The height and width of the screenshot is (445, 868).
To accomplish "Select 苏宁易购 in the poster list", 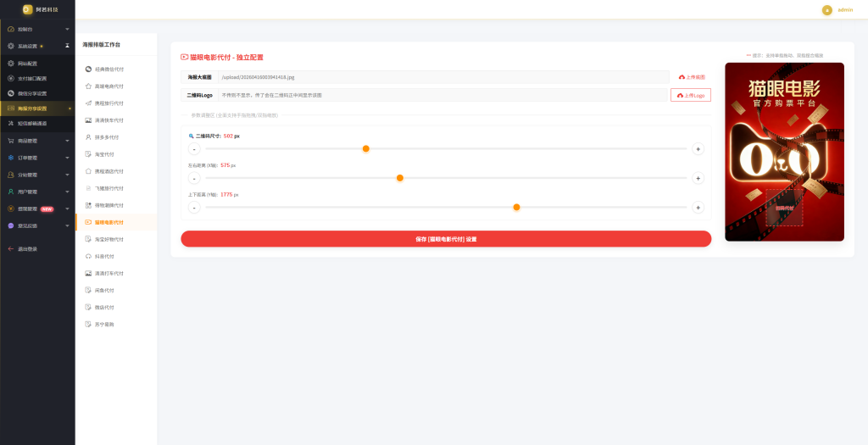I will pyautogui.click(x=116, y=325).
